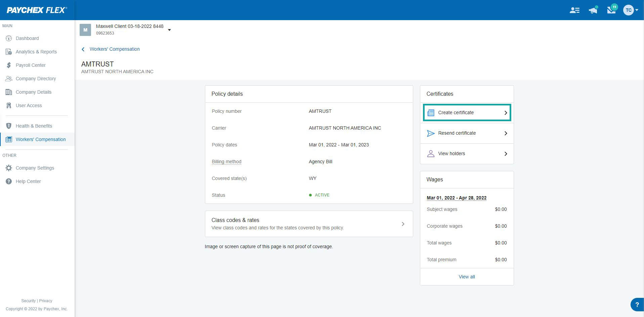Click the client ID 09623653
This screenshot has height=317, width=644.
(x=105, y=33)
